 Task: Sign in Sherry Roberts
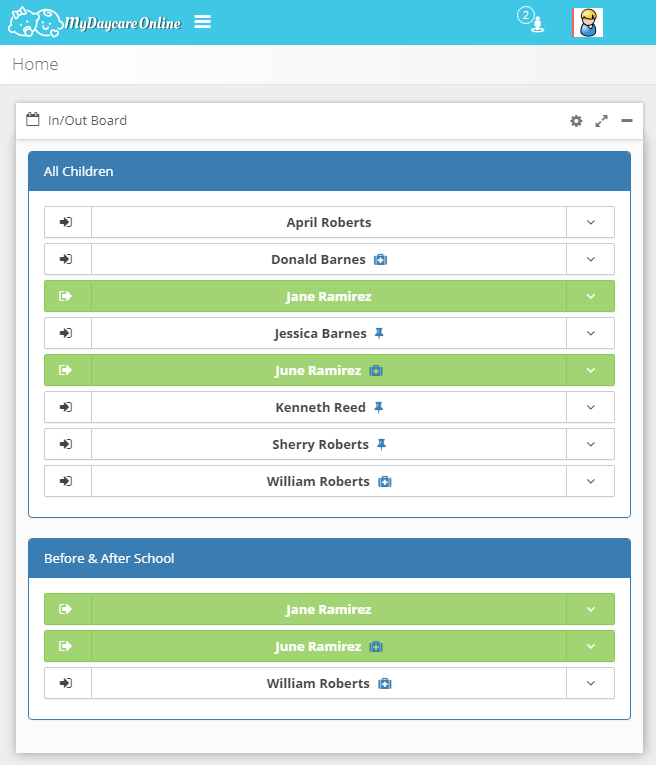point(67,444)
